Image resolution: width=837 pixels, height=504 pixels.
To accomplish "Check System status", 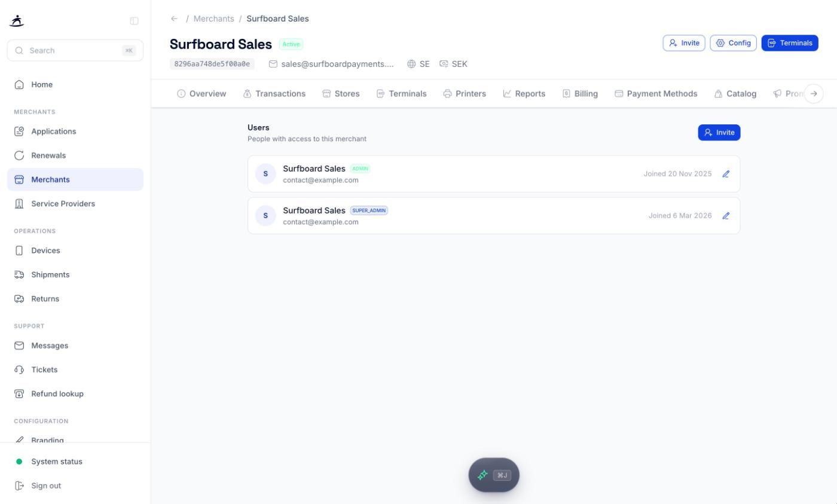I will click(75, 462).
